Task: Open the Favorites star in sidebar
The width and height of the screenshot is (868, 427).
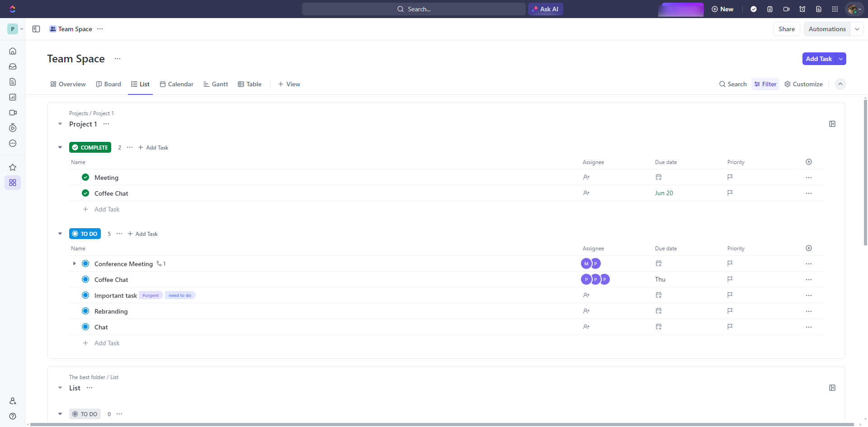Action: (x=13, y=167)
